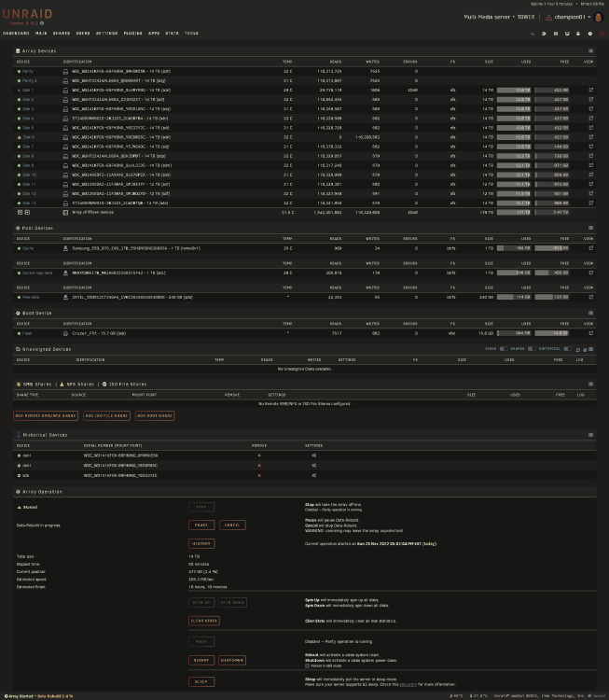
Task: Open settings for the first historical device
Action: tap(314, 455)
